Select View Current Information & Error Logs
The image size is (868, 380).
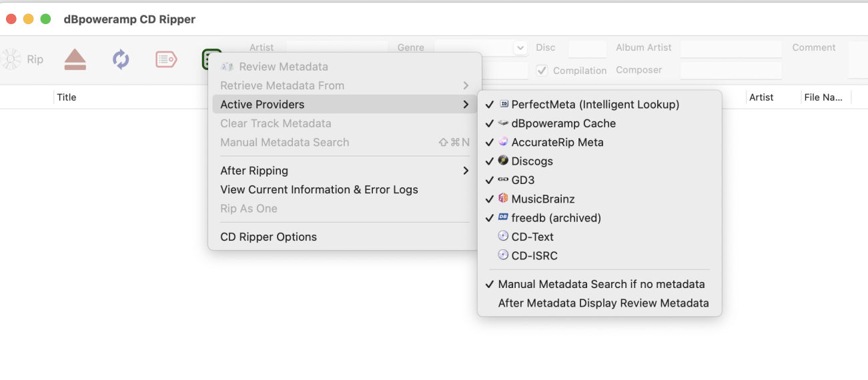pos(319,190)
